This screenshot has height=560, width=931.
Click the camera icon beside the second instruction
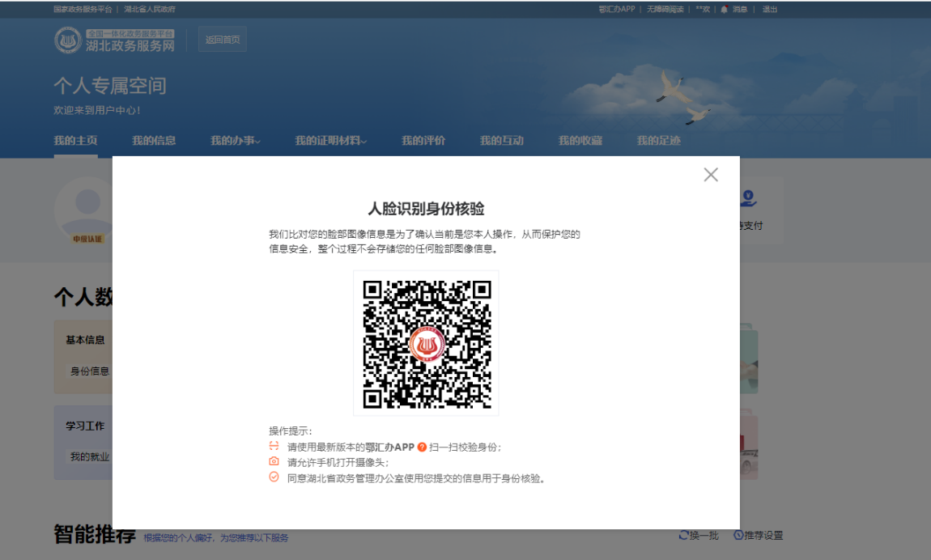(274, 461)
